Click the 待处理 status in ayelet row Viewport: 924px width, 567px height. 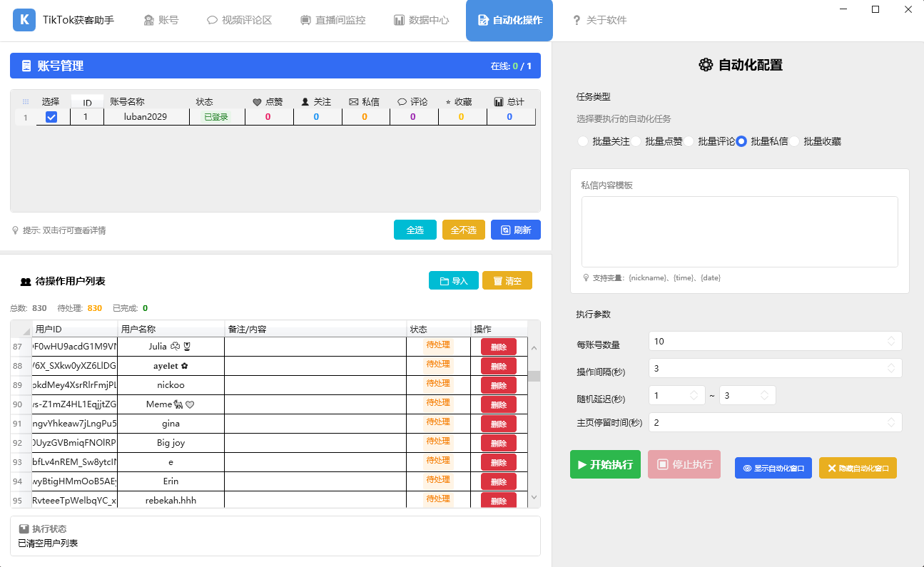click(438, 364)
